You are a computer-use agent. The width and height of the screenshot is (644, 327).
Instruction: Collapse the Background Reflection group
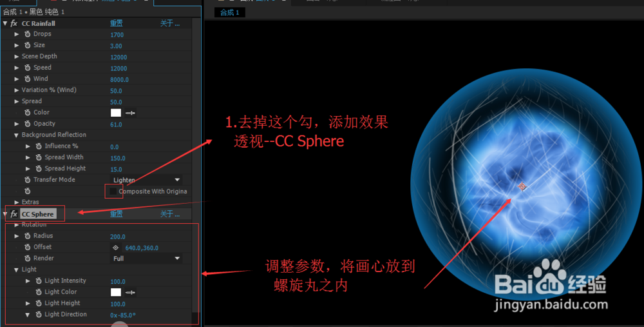[x=17, y=135]
